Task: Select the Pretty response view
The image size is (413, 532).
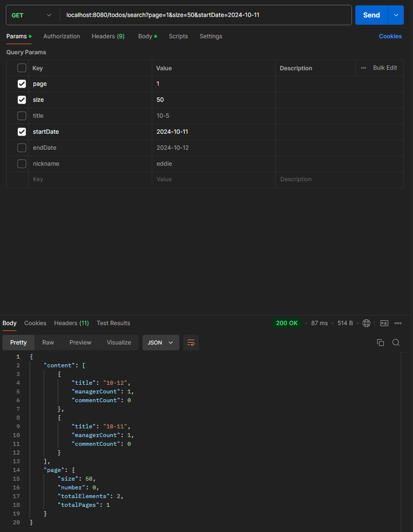Action: pyautogui.click(x=18, y=343)
